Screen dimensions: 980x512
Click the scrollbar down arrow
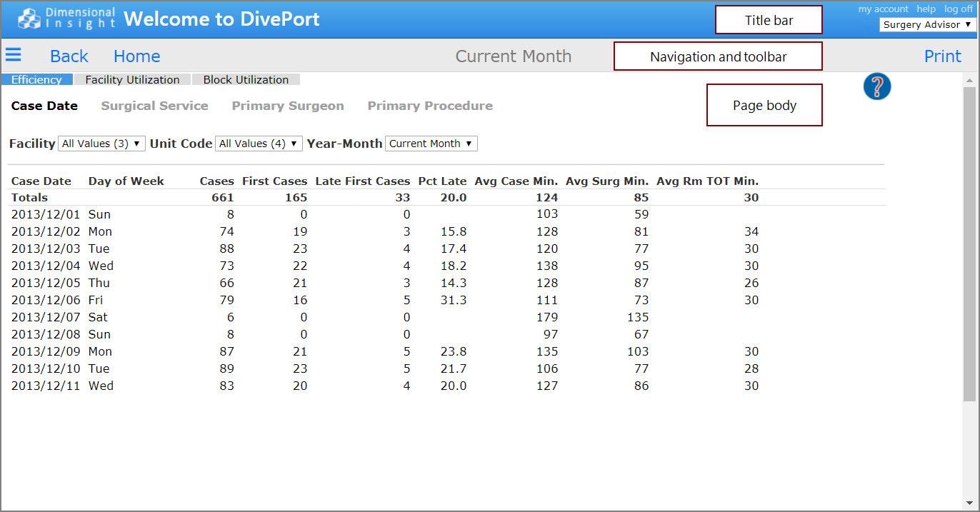tap(970, 502)
